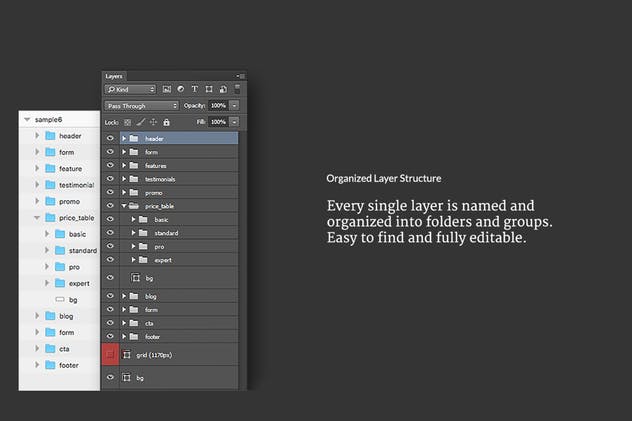Screen dimensions: 632x421
Task: Toggle visibility of the testimonials group
Action: (x=110, y=179)
